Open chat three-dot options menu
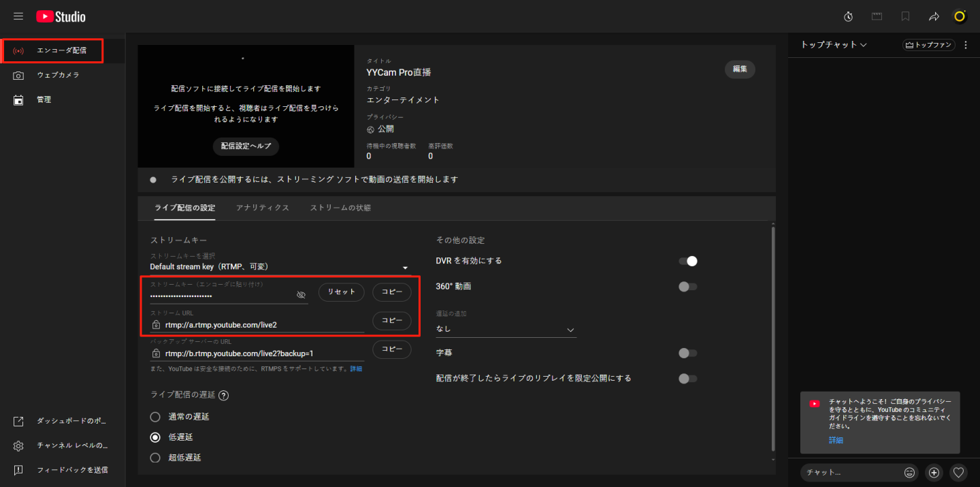980x487 pixels. click(966, 45)
